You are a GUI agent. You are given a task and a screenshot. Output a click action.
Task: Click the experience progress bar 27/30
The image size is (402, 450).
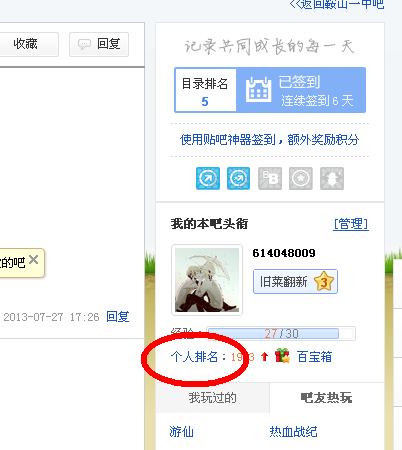click(x=281, y=333)
